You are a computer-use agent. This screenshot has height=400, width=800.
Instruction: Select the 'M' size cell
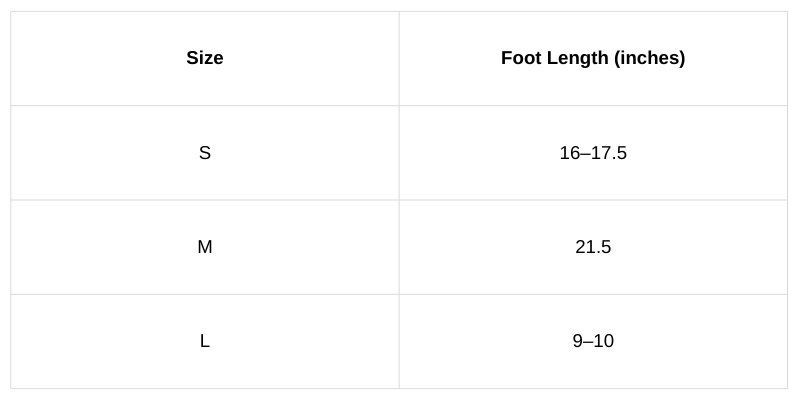click(x=204, y=247)
